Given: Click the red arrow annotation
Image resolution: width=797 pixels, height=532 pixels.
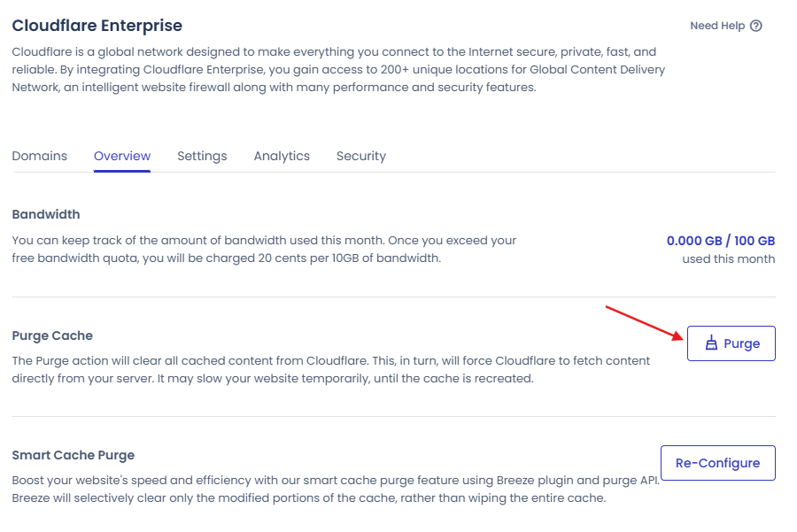Looking at the screenshot, I should click(x=645, y=323).
